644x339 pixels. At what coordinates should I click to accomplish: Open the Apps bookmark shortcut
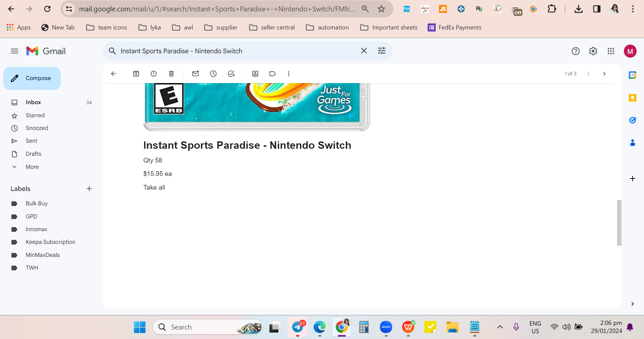point(19,27)
